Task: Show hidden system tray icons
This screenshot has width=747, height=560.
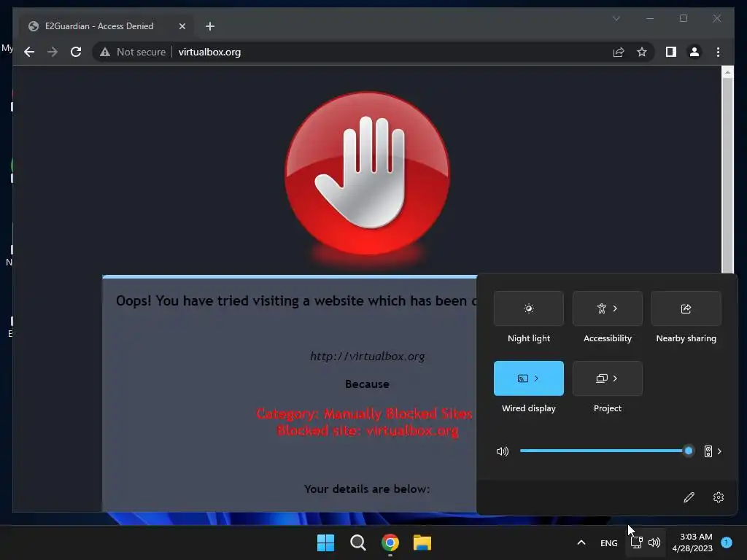Action: point(581,542)
